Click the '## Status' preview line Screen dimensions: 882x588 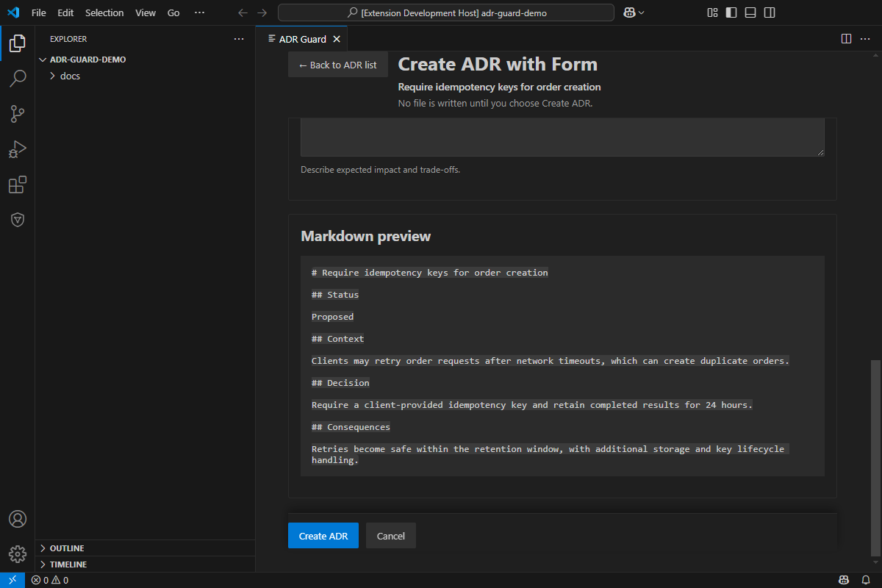335,295
